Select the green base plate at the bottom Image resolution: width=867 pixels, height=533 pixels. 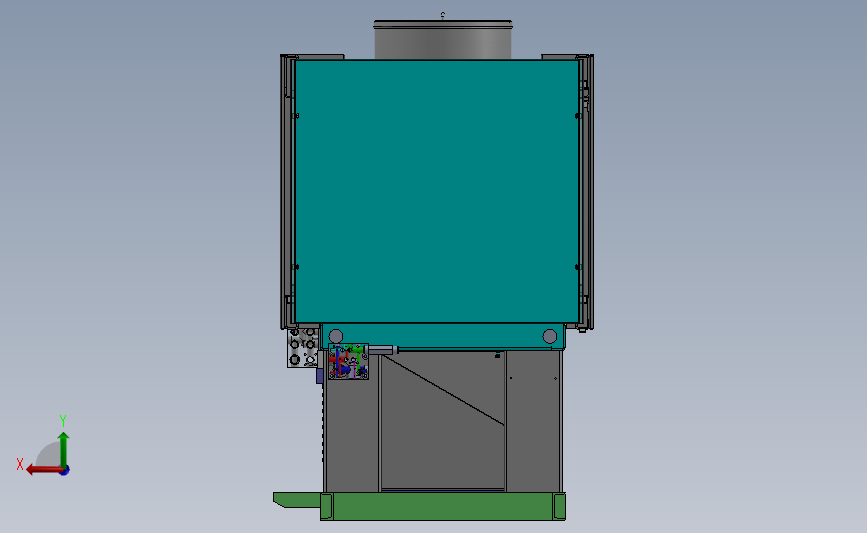click(x=443, y=506)
